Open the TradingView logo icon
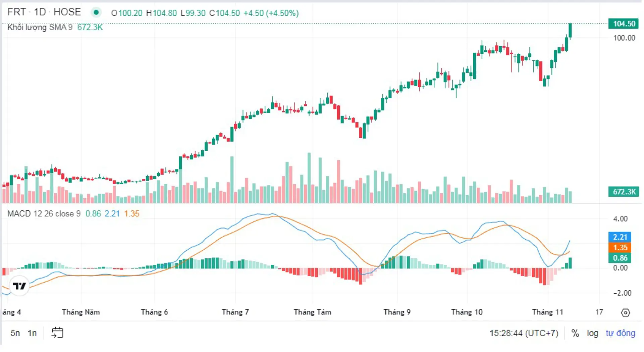644x352 pixels. (19, 286)
